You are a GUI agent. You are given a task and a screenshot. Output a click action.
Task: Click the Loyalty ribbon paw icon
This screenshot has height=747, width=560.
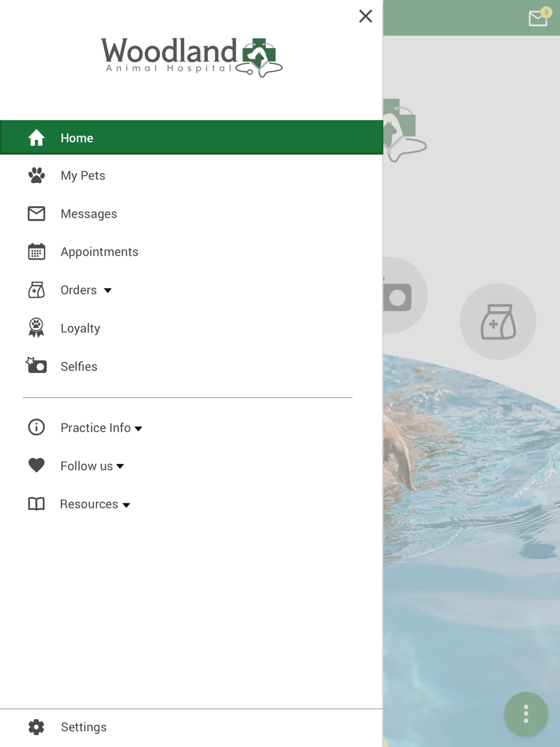pos(36,328)
